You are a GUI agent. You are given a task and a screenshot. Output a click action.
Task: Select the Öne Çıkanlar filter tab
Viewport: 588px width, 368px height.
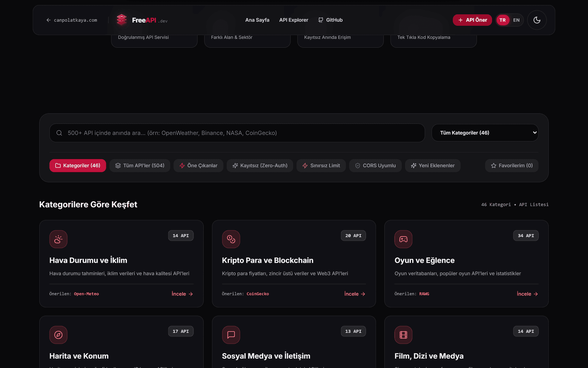tap(198, 166)
